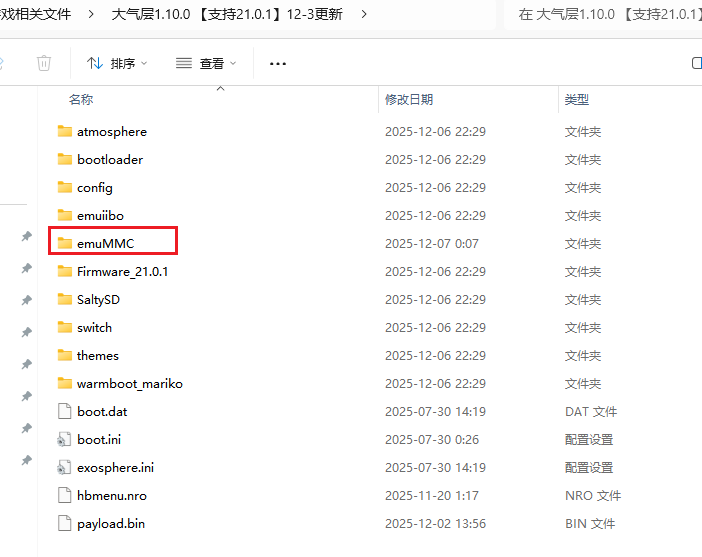Select the boot.dat file
Image resolution: width=702 pixels, height=557 pixels.
tap(101, 411)
